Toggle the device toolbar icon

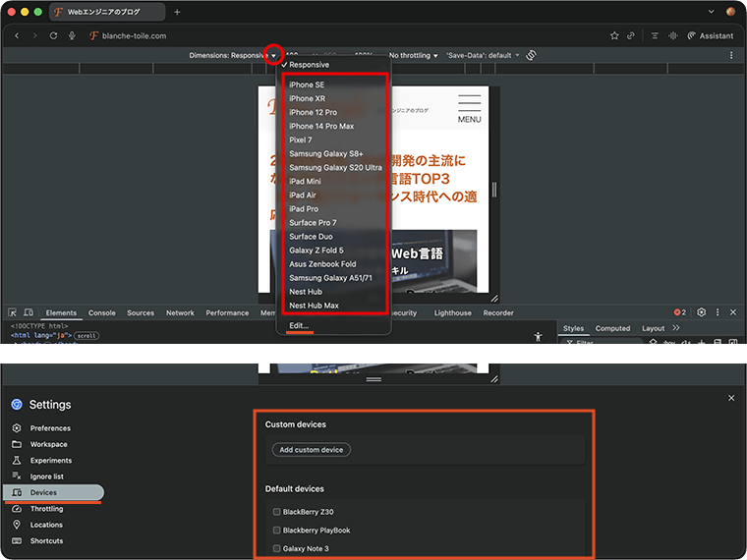coord(29,312)
